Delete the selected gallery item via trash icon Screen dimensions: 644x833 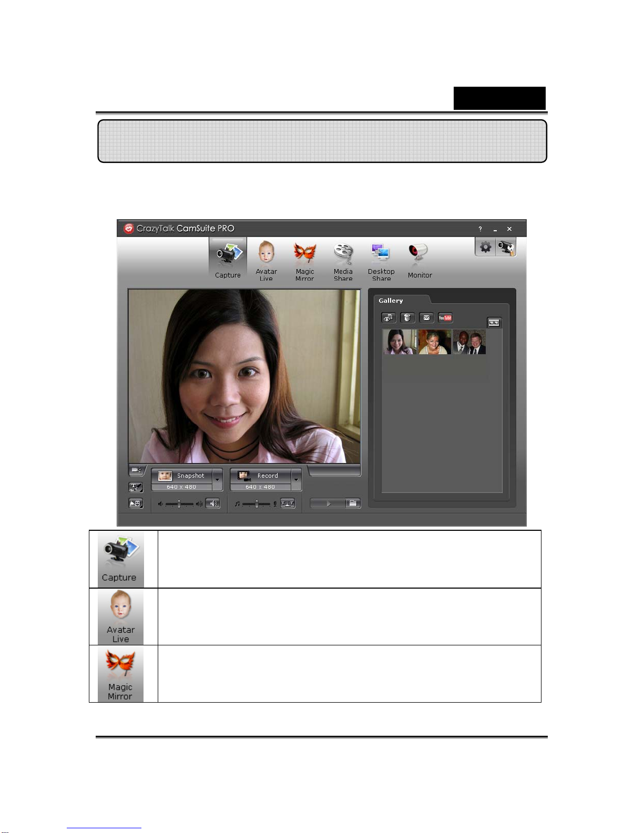pos(407,317)
